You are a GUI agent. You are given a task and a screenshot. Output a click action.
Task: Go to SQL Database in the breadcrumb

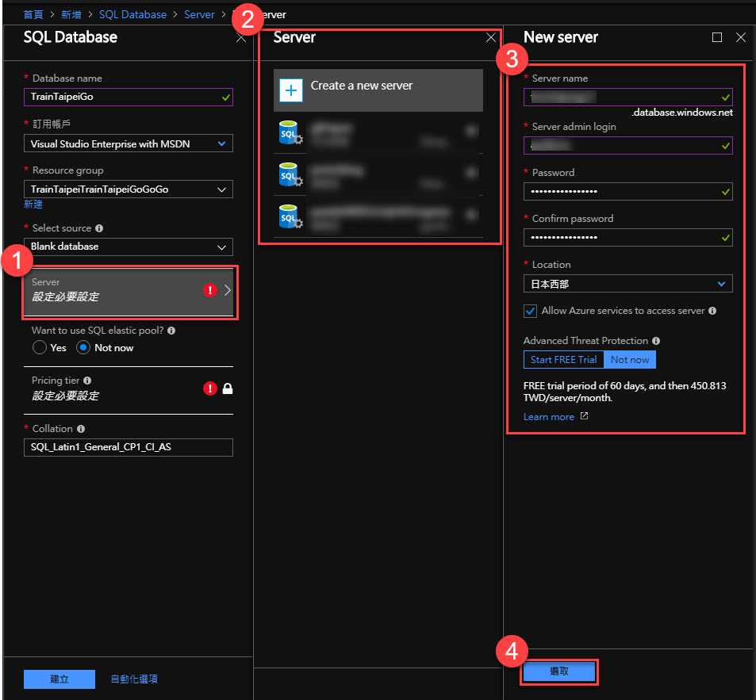coord(132,14)
